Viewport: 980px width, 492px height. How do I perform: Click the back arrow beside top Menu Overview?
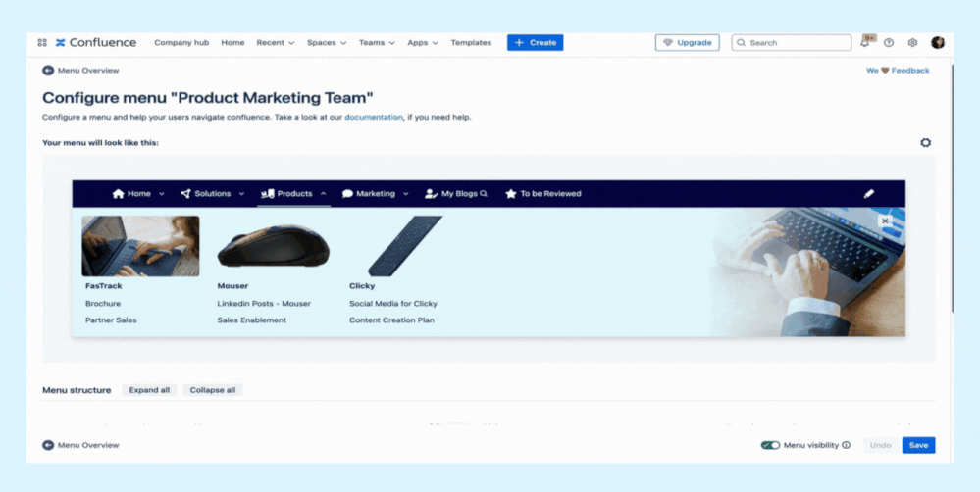[x=48, y=71]
